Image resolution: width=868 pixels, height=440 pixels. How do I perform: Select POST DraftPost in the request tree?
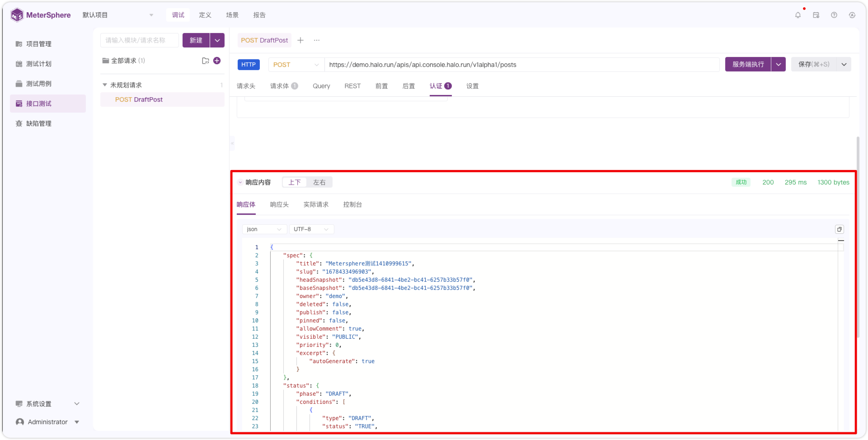162,99
